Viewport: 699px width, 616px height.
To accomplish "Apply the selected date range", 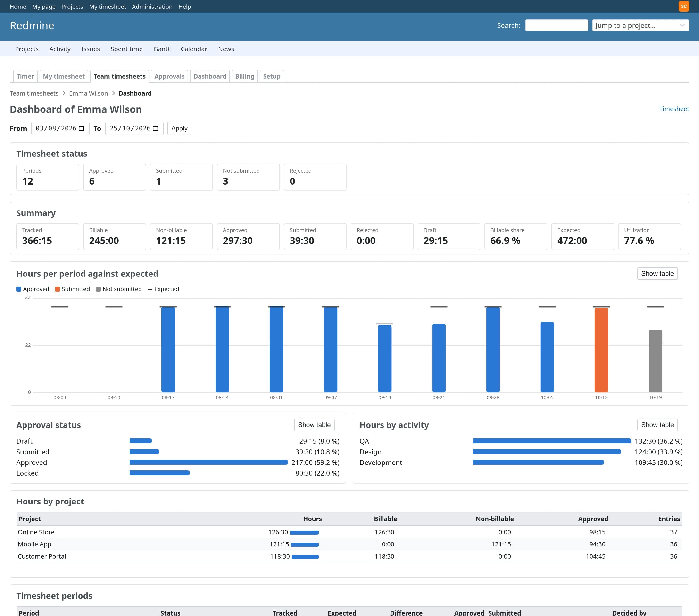I will click(179, 128).
